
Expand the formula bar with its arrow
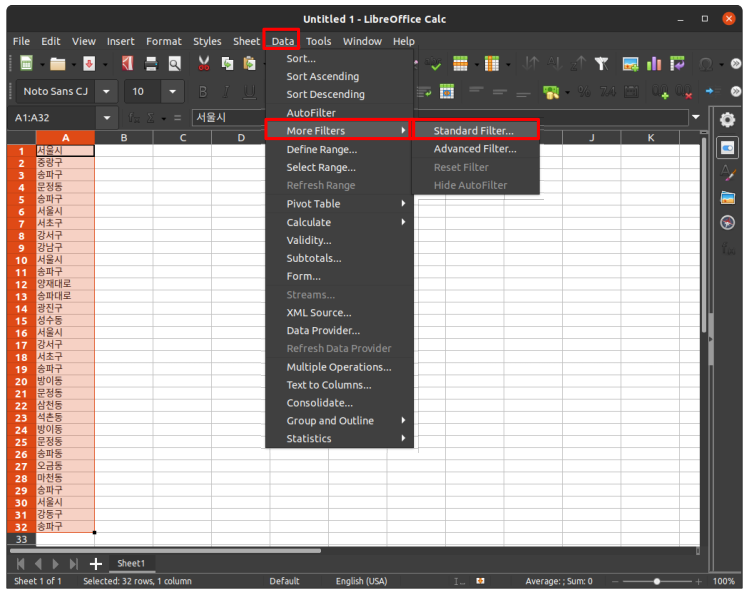[696, 117]
